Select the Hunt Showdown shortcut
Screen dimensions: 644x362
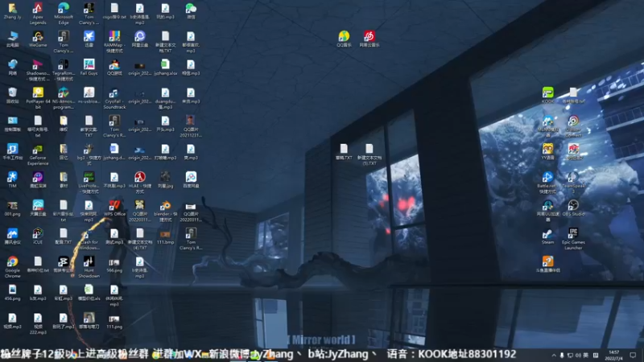coord(89,267)
